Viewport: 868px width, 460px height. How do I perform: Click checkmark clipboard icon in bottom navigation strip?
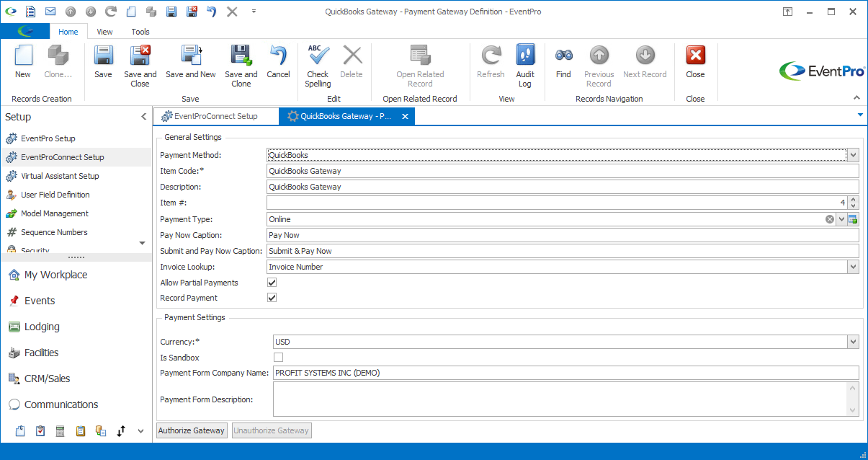pos(40,431)
